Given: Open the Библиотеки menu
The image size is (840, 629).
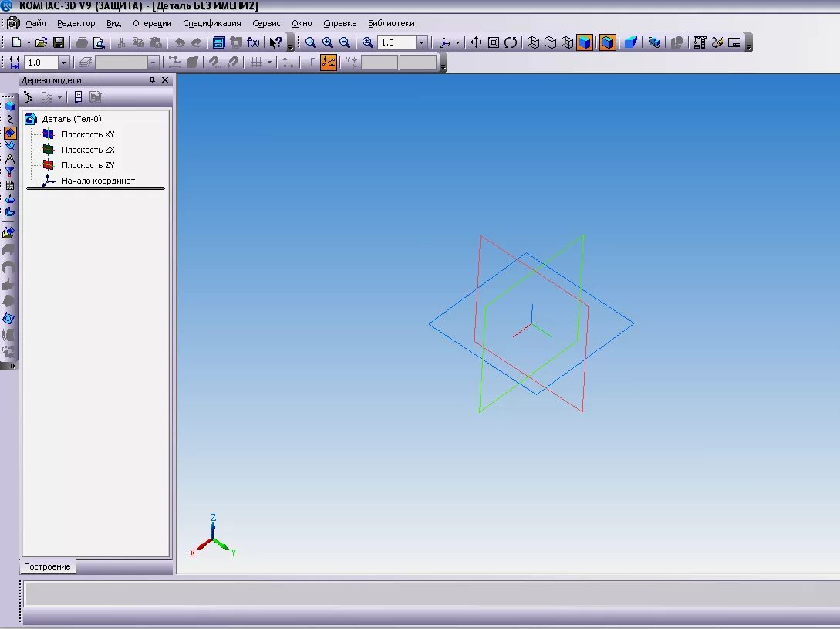Looking at the screenshot, I should [x=391, y=23].
